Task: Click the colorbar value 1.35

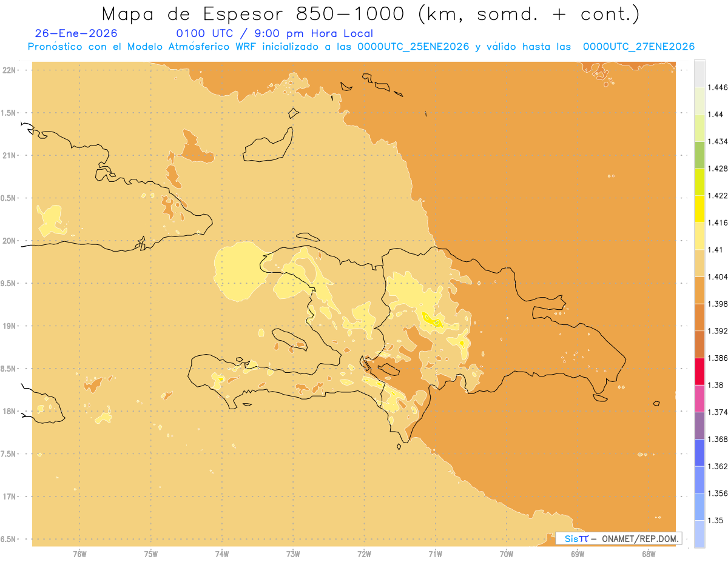Action: click(715, 521)
